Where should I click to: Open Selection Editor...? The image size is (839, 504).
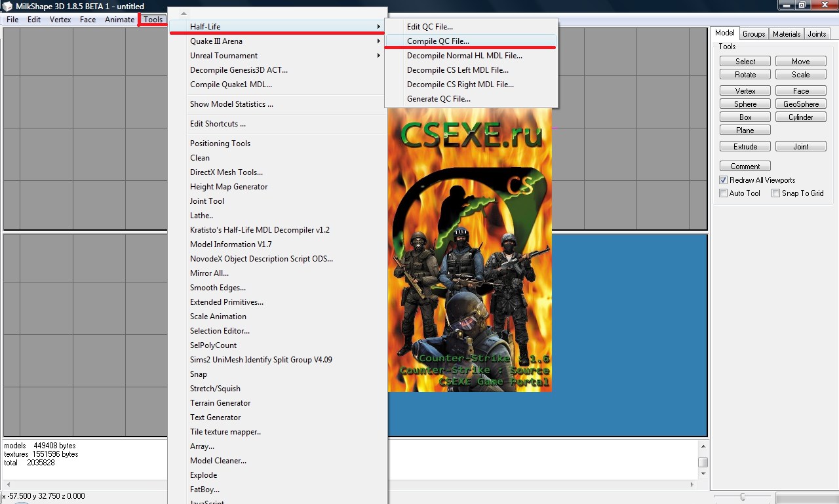point(277,331)
